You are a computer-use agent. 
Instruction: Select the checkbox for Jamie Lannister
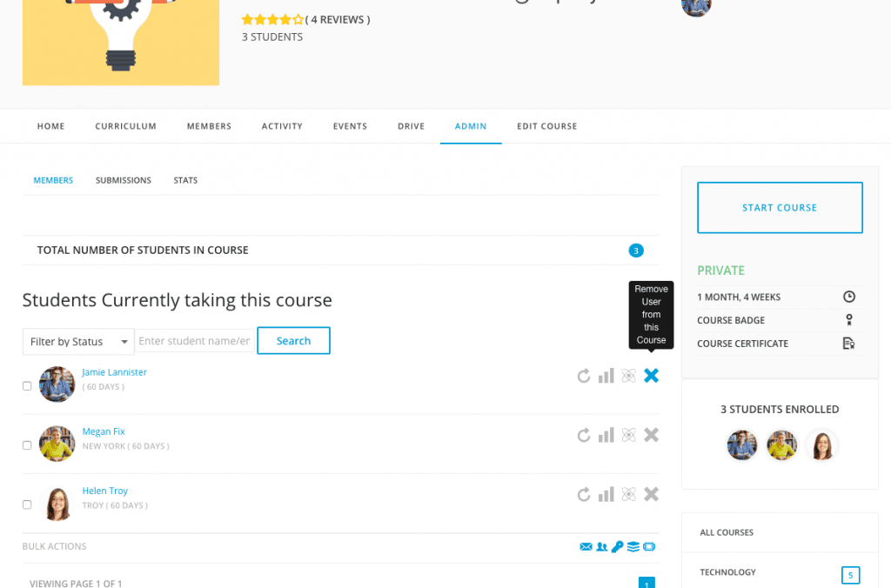pyautogui.click(x=27, y=386)
